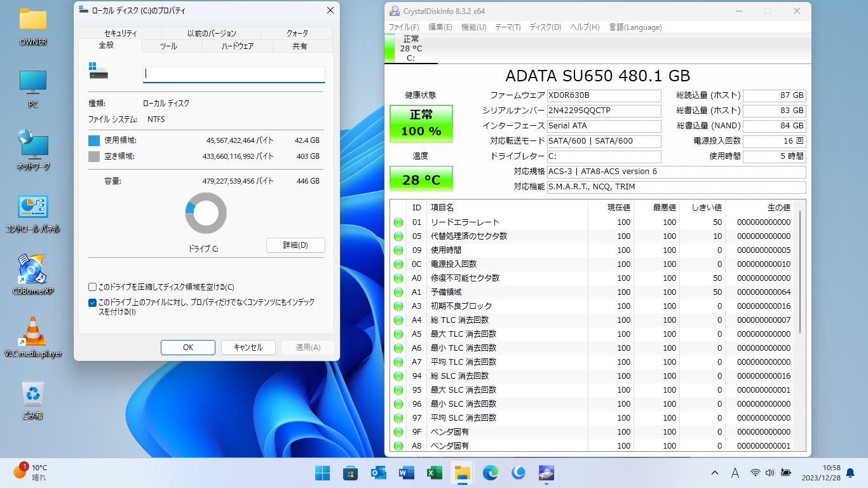The width and height of the screenshot is (868, 488).
Task: Open the 言語(Language) menu
Action: pos(635,27)
